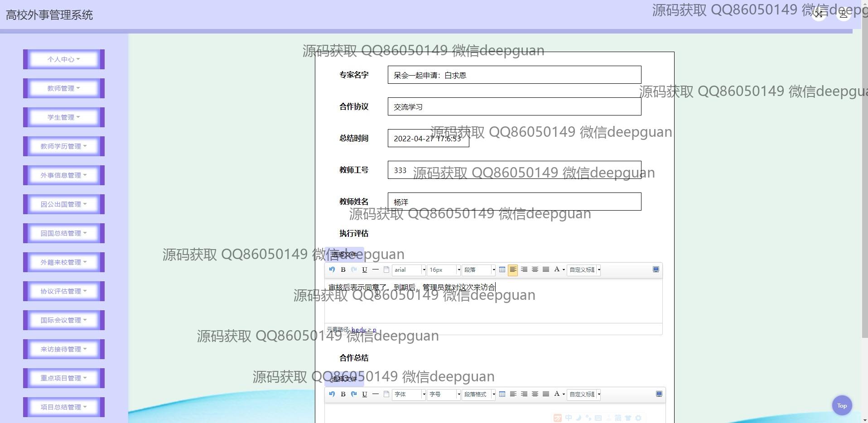Toggle fullscreen in the 执行评估 editor
This screenshot has height=423, width=868.
coord(656,269)
